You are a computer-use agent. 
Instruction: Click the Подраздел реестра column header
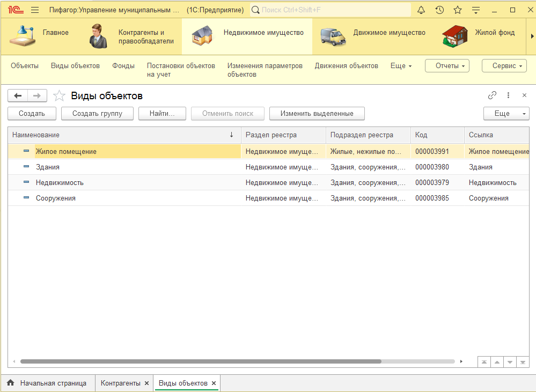[368, 135]
